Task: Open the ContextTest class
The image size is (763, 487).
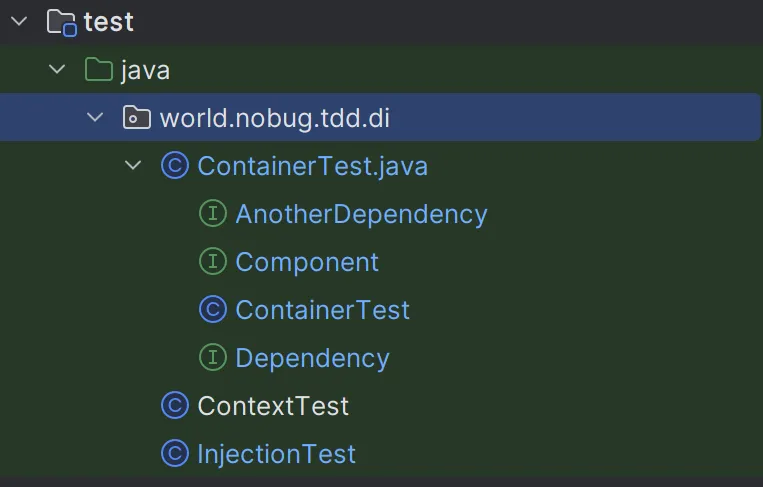Action: click(x=273, y=406)
